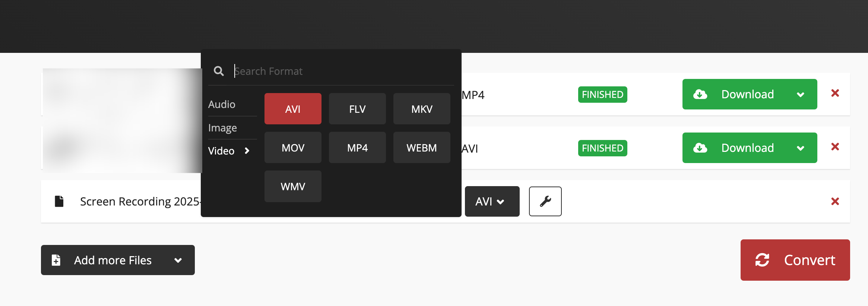868x306 pixels.
Task: Select the Video format category
Action: pyautogui.click(x=221, y=151)
